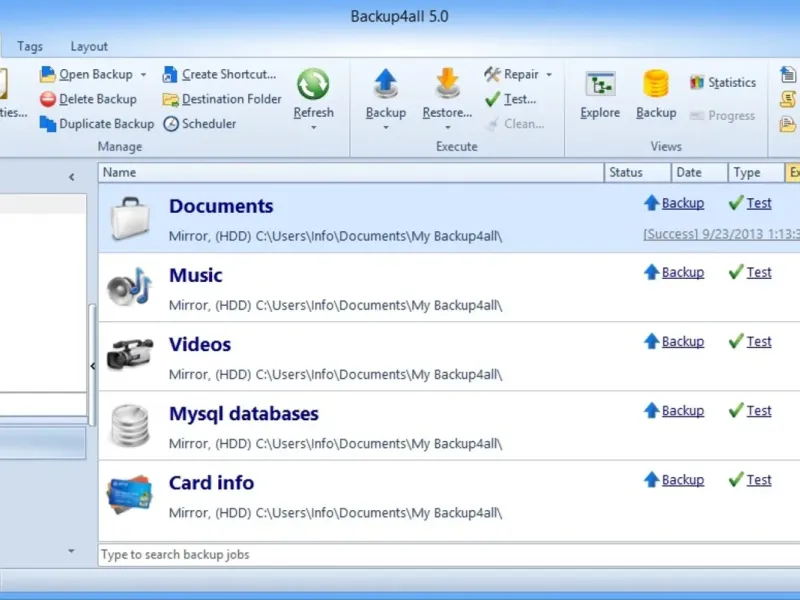Click the Restore orange arrow icon
The image size is (800, 600).
coord(447,83)
